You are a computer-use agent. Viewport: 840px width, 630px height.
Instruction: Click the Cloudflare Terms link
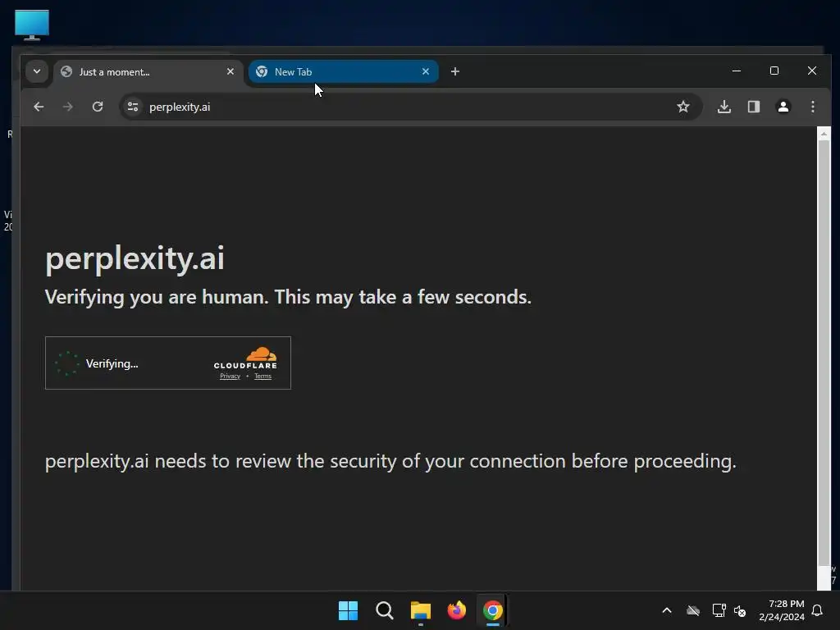click(262, 376)
